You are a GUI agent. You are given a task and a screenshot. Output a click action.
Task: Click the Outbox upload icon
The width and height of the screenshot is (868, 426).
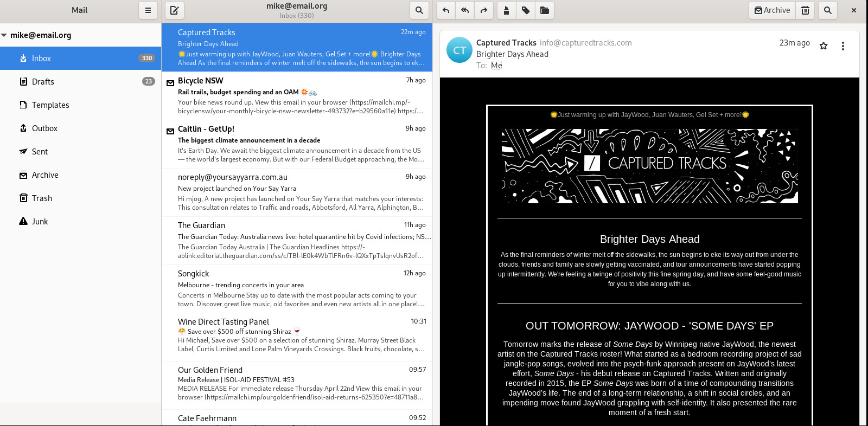23,128
